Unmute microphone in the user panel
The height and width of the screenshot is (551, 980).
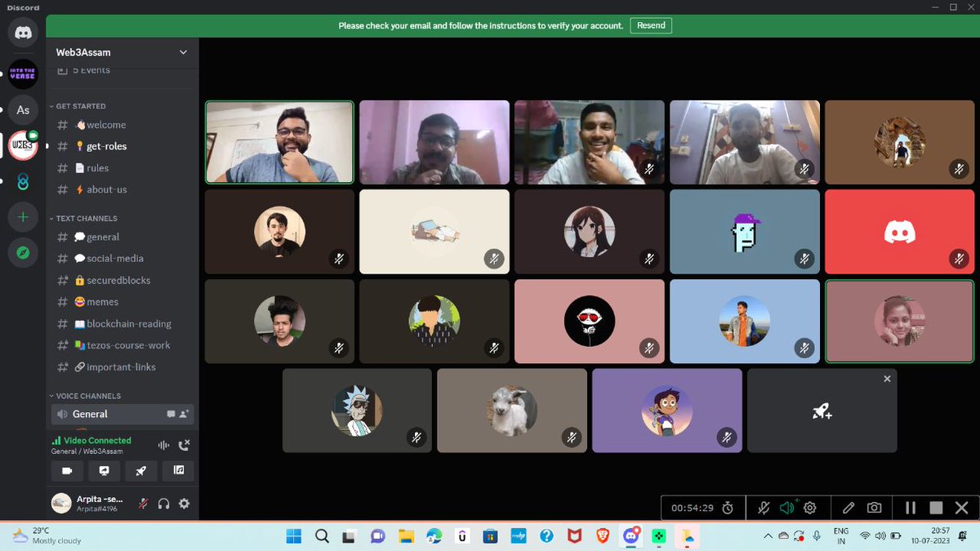(143, 504)
